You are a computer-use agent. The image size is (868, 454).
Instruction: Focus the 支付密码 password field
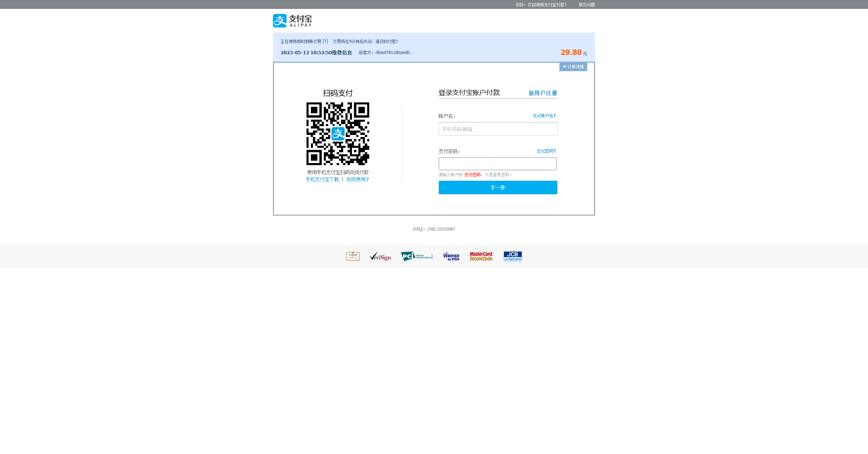pos(497,164)
